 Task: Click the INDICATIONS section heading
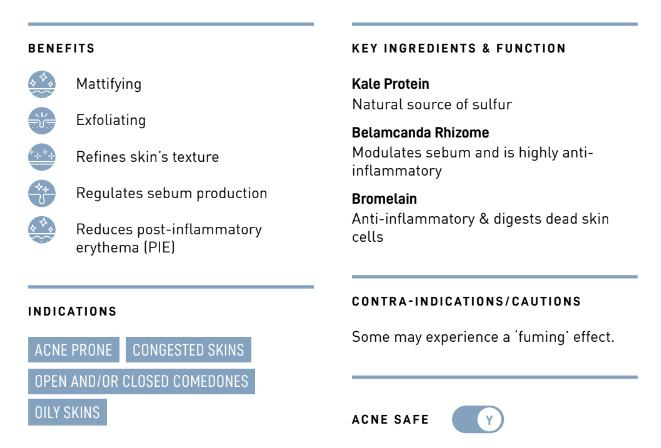pyautogui.click(x=72, y=312)
